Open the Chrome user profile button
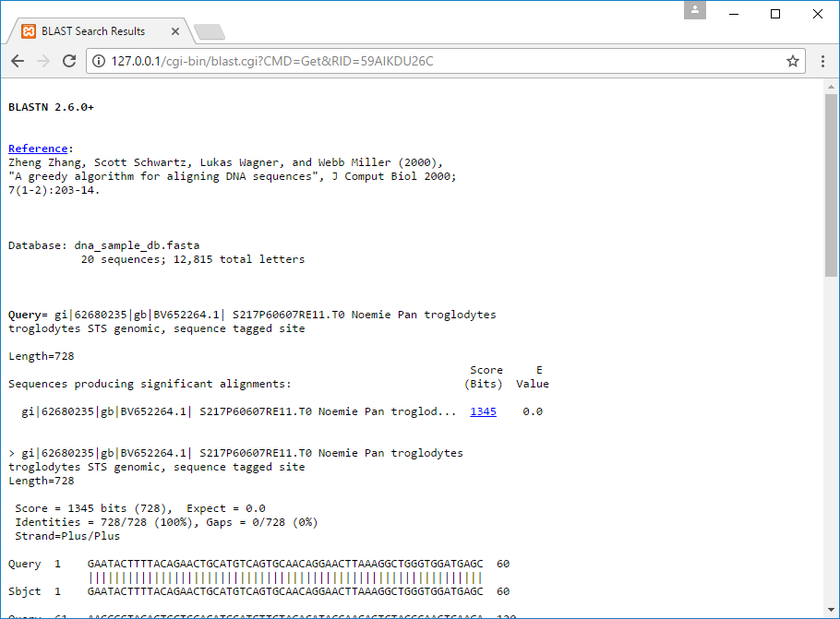The image size is (840, 619). click(x=695, y=9)
